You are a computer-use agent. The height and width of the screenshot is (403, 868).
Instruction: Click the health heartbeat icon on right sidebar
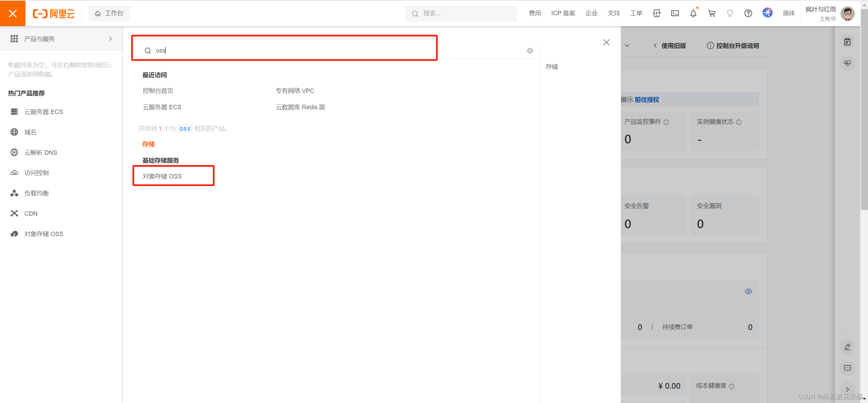point(847,63)
